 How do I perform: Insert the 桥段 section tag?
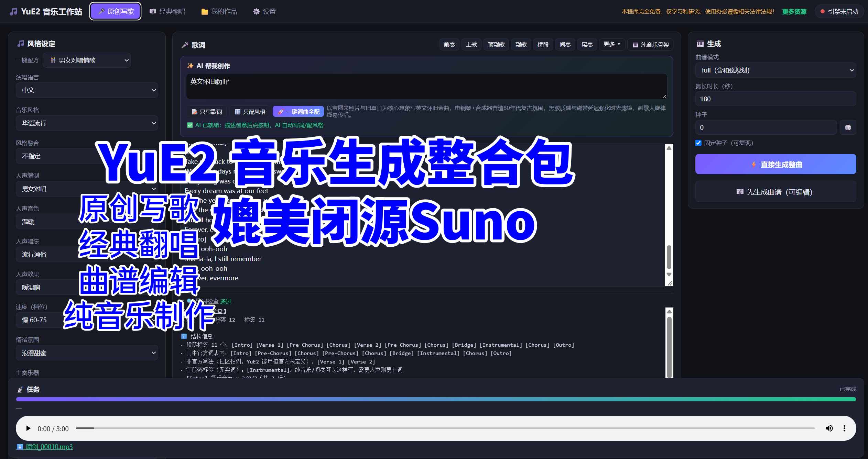[543, 44]
